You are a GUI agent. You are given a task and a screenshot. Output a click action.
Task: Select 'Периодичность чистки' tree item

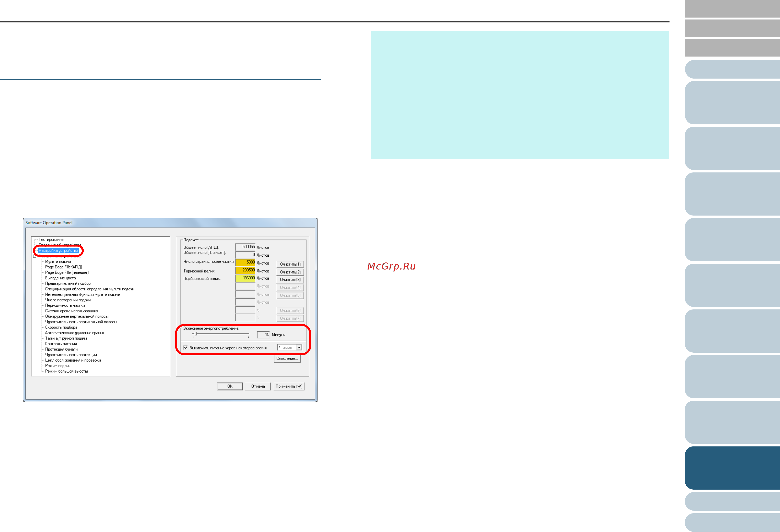tap(65, 306)
